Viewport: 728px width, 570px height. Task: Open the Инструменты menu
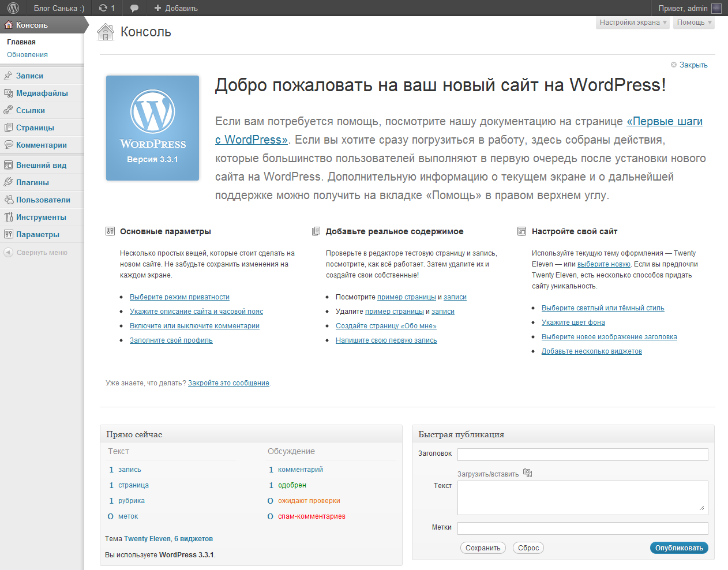[x=41, y=217]
